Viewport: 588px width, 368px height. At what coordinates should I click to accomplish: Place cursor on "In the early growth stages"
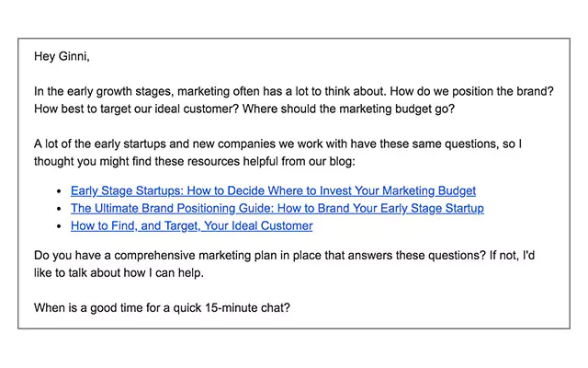pyautogui.click(x=101, y=91)
